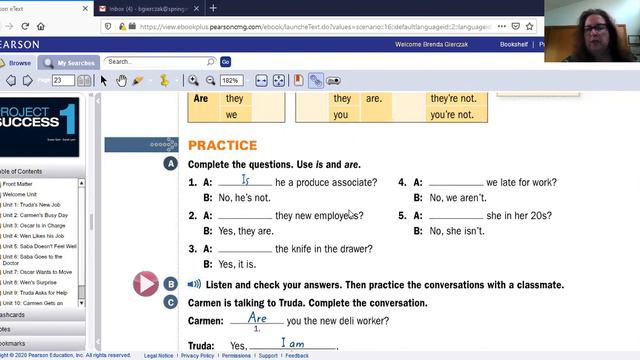The width and height of the screenshot is (640, 360).
Task: Click the Project Success book cover
Action: (40, 127)
